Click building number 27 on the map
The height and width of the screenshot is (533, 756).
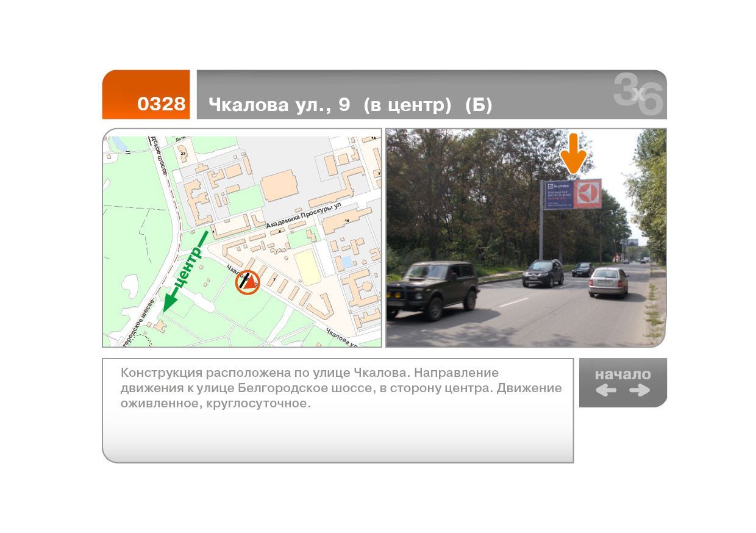183,154
